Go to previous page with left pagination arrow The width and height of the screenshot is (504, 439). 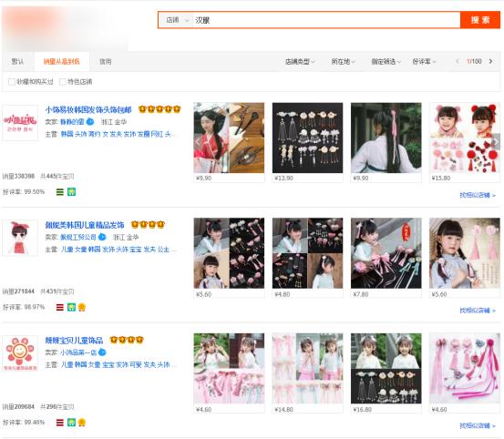(458, 61)
